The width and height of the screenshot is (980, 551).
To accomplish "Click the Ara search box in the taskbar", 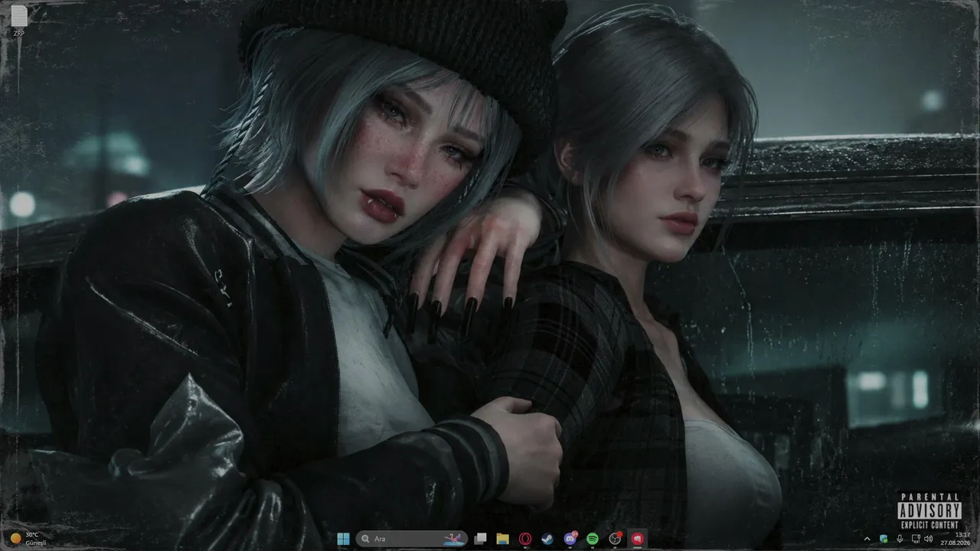I will point(412,539).
